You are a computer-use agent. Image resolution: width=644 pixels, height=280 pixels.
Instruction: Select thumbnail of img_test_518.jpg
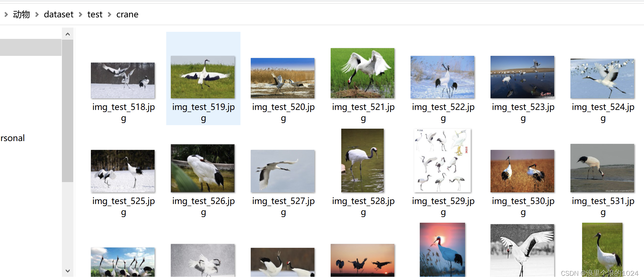coord(123,81)
